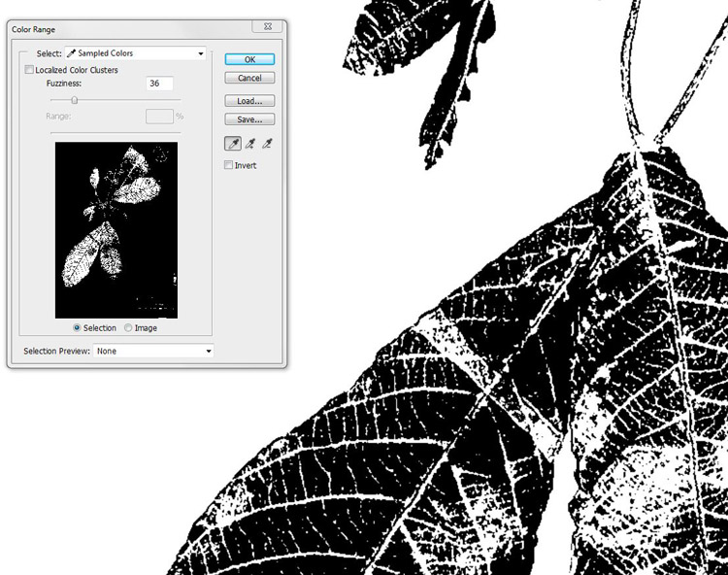Choose the Selection preview radio button

tap(77, 328)
